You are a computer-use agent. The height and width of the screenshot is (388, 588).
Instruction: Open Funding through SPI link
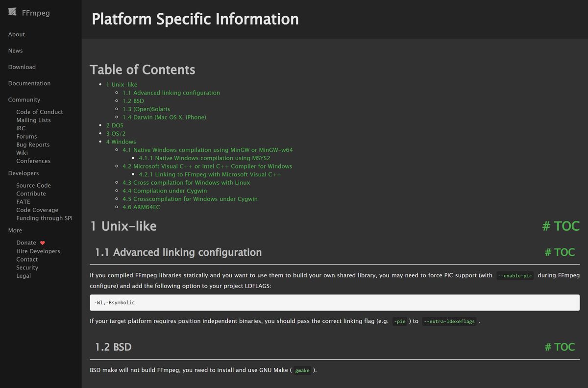[x=44, y=218]
